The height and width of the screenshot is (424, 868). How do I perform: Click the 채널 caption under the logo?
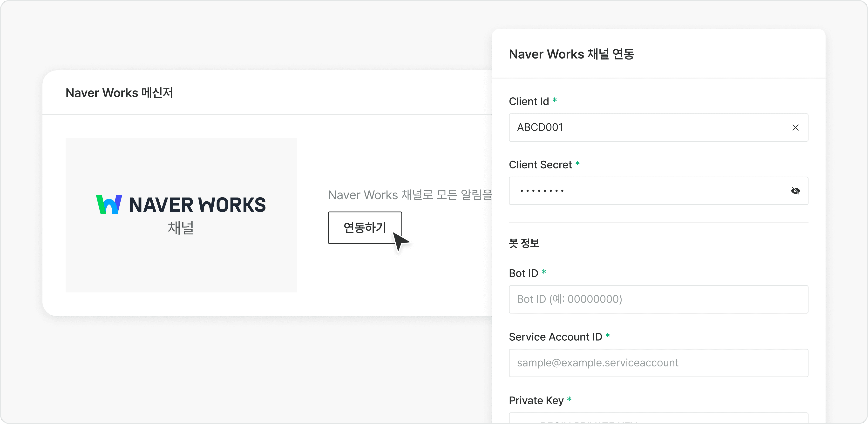(x=181, y=228)
